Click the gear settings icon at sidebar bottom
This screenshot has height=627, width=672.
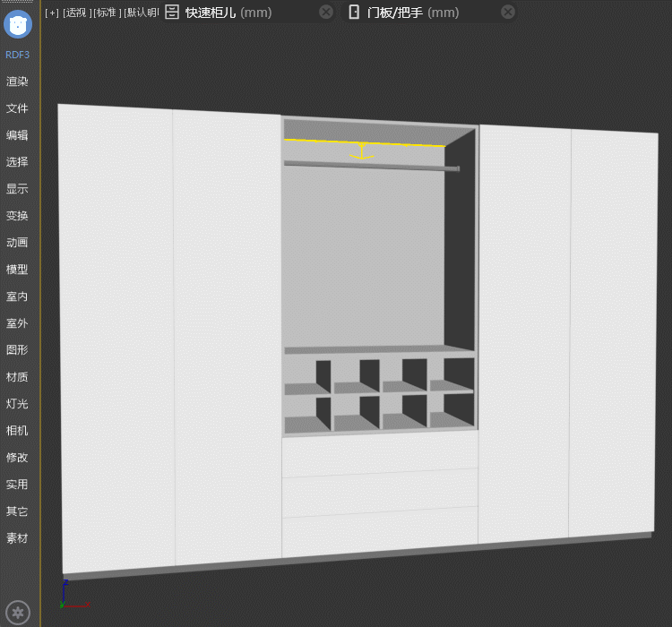pos(18,613)
